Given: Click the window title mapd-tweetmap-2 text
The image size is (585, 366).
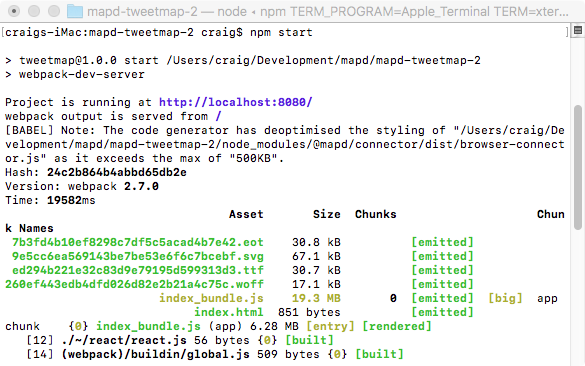Looking at the screenshot, I should [142, 12].
